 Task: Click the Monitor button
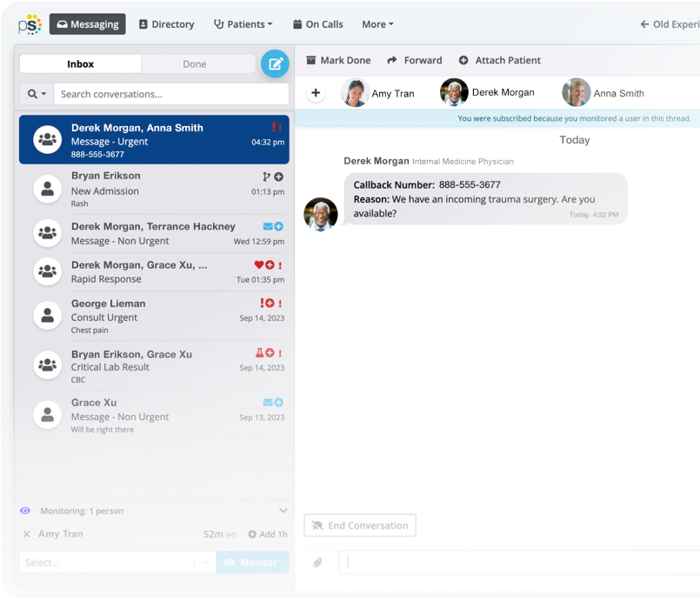[253, 563]
